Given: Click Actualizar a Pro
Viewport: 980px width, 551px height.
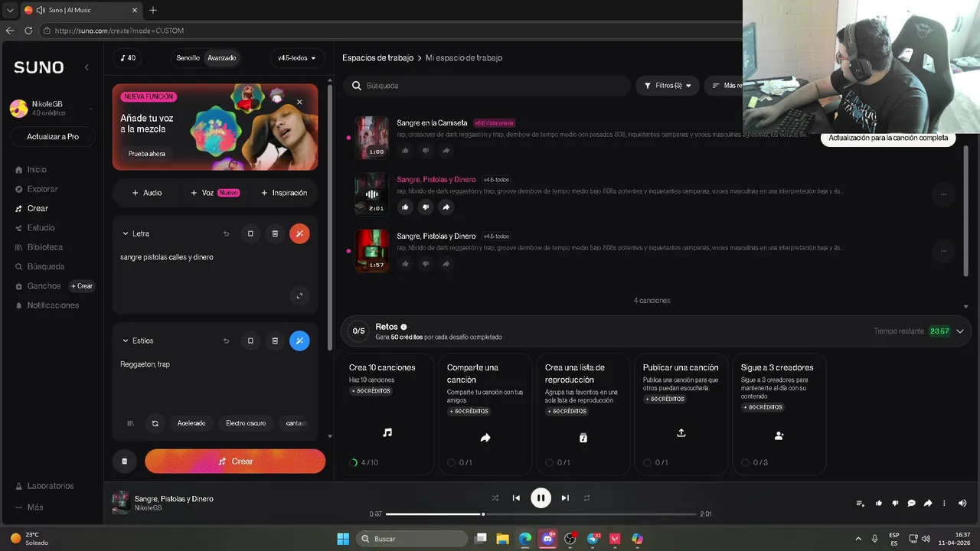Looking at the screenshot, I should [x=52, y=136].
